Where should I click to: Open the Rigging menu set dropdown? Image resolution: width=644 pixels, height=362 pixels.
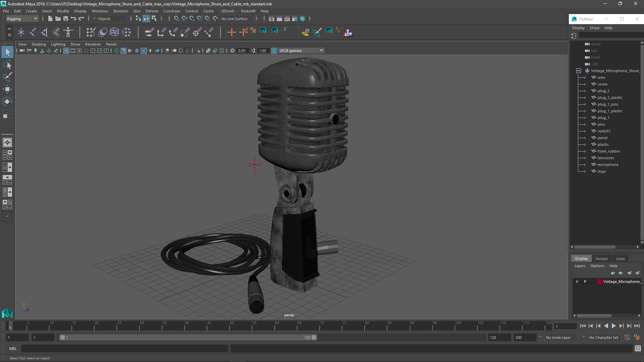[22, 19]
